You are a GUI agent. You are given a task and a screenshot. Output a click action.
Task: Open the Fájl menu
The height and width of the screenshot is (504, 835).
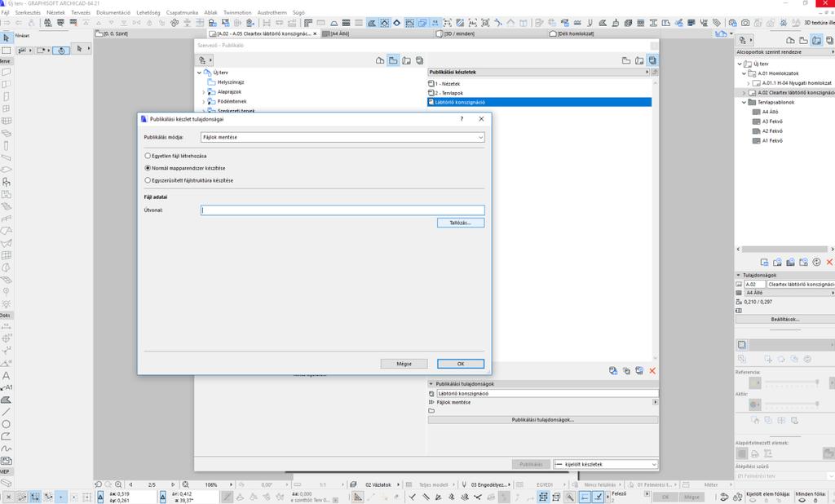6,12
